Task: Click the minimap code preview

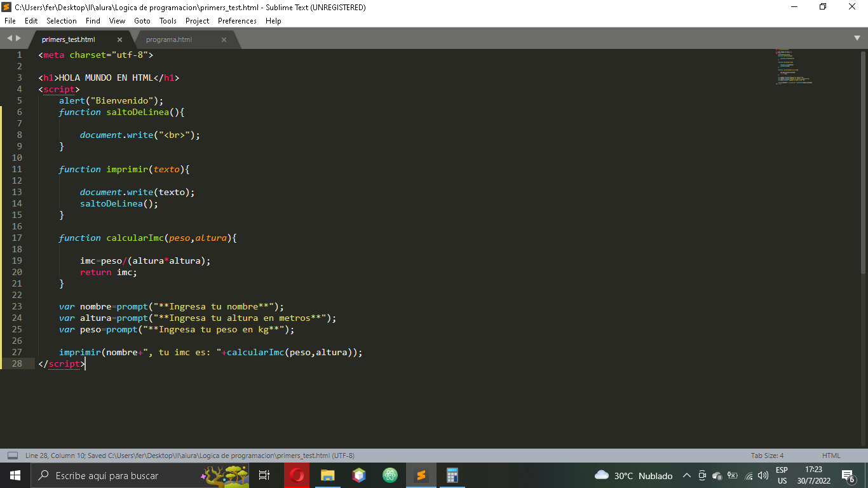Action: click(x=794, y=67)
